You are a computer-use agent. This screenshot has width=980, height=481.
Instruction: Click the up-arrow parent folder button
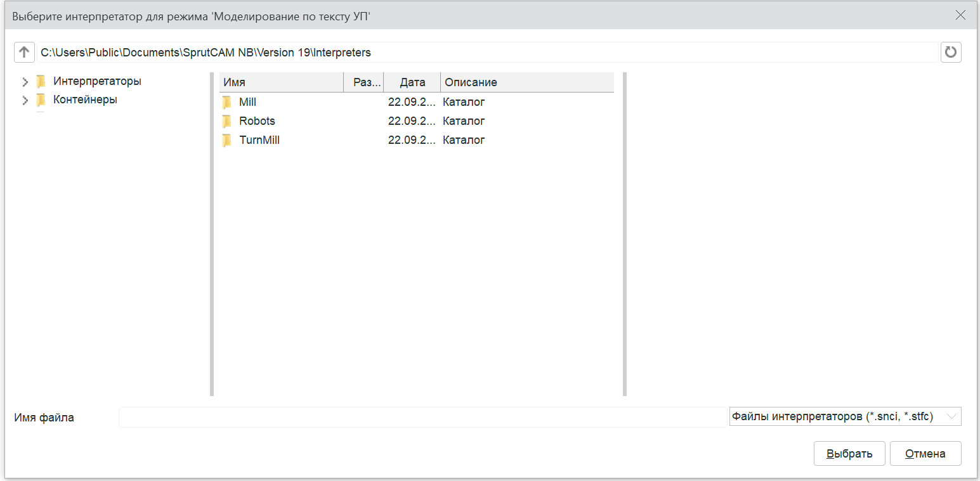tap(24, 53)
